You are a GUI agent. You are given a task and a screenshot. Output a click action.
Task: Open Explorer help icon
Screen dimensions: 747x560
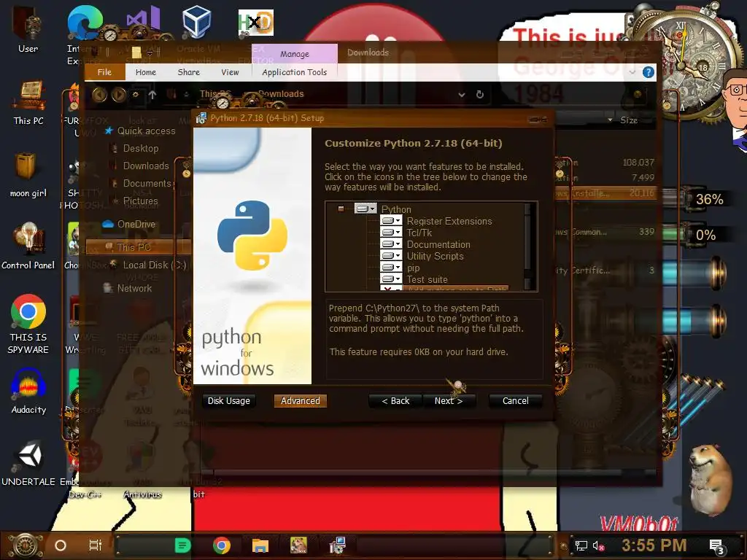point(648,72)
